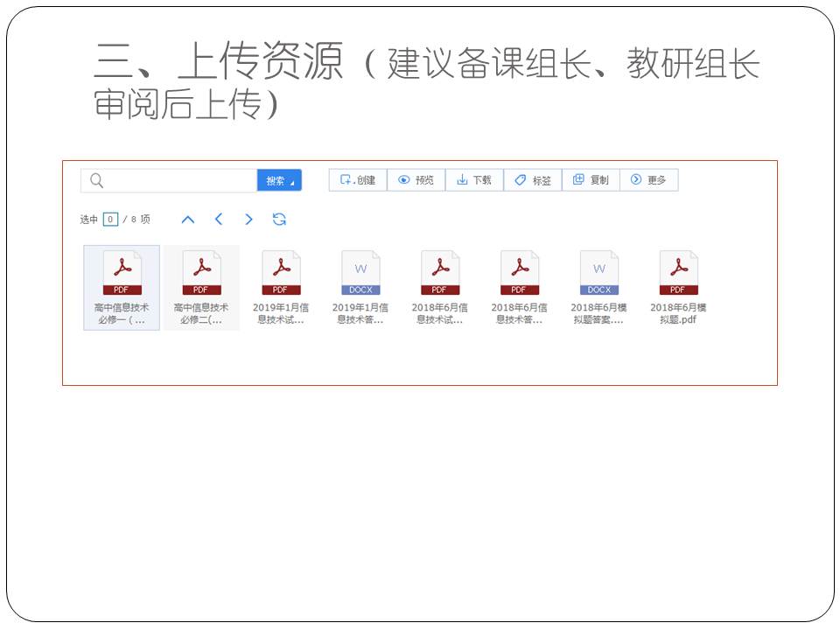Click the 标签 (tag) button

(533, 180)
